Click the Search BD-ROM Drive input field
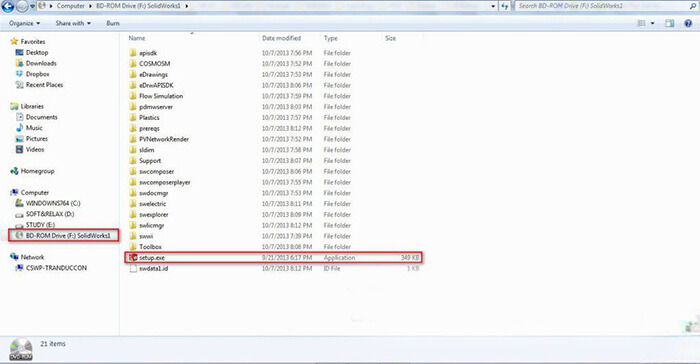Screen dimensions: 700x364 pos(601,6)
